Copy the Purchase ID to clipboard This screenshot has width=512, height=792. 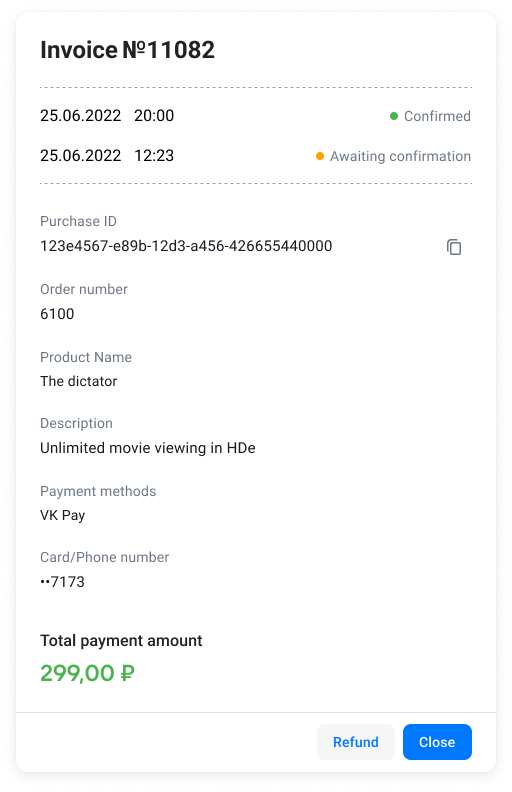454,247
